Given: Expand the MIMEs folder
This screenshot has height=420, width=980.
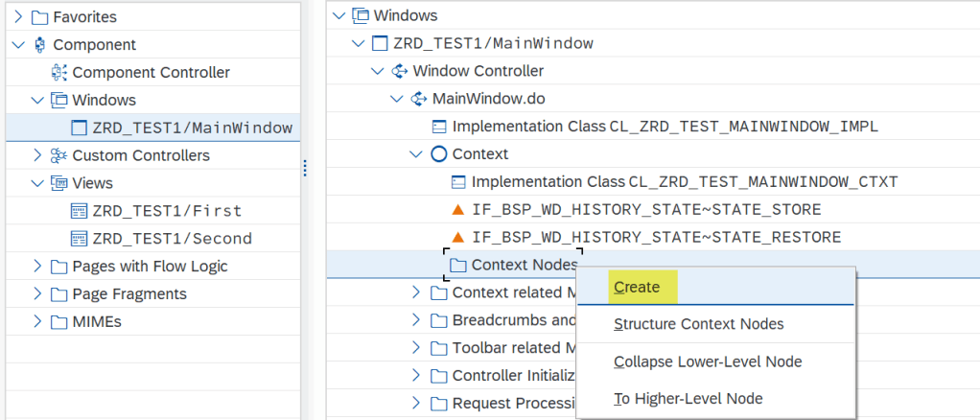Looking at the screenshot, I should click(37, 321).
